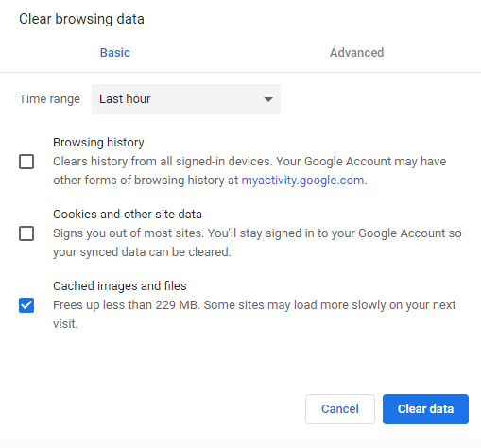Click Cookies and other site data heading
481x448 pixels.
pyautogui.click(x=128, y=215)
